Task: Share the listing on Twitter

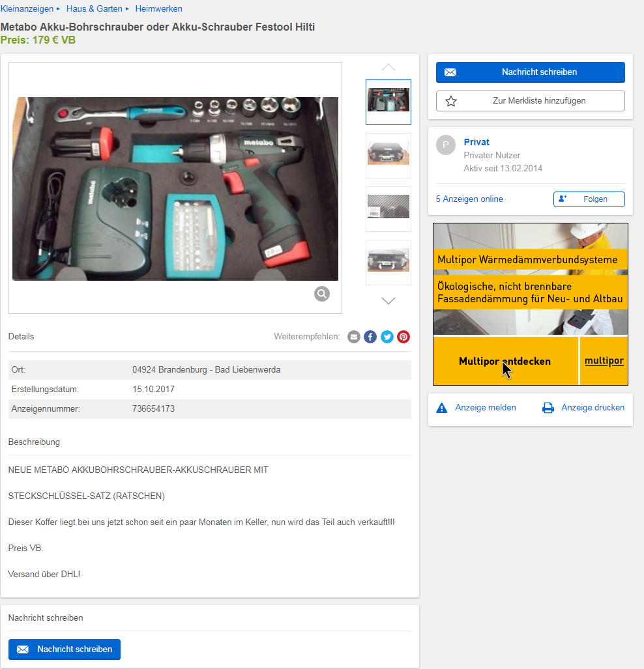Action: pyautogui.click(x=387, y=337)
